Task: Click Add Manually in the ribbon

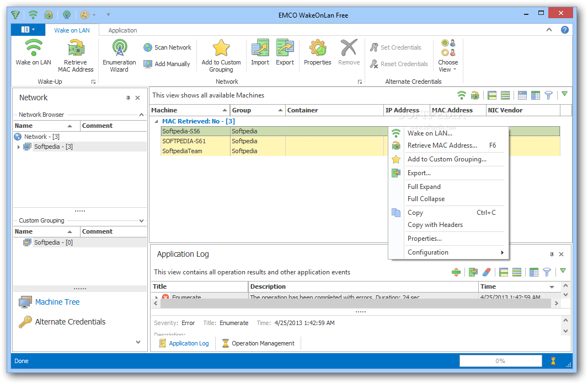Action: (167, 64)
